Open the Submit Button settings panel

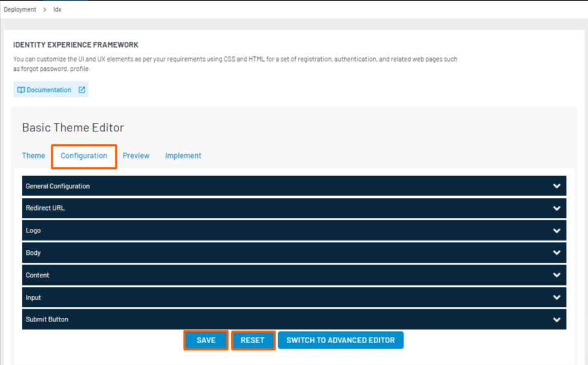pyautogui.click(x=293, y=320)
